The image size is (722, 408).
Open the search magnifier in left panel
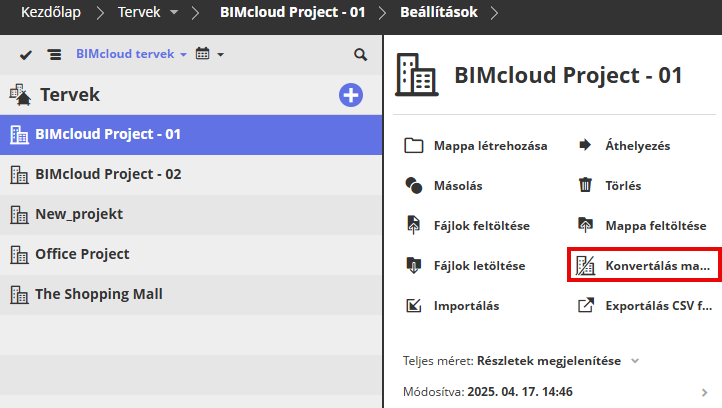click(360, 54)
